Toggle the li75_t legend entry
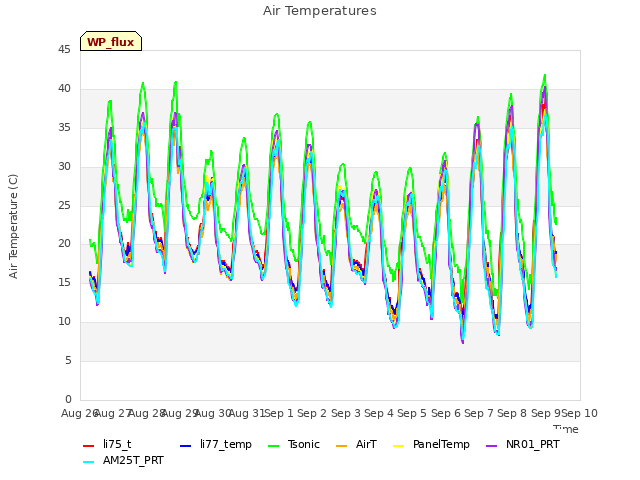This screenshot has height=480, width=640. 107,444
